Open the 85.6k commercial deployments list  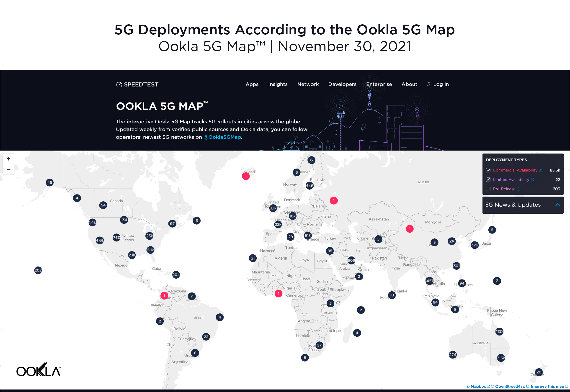click(x=555, y=170)
